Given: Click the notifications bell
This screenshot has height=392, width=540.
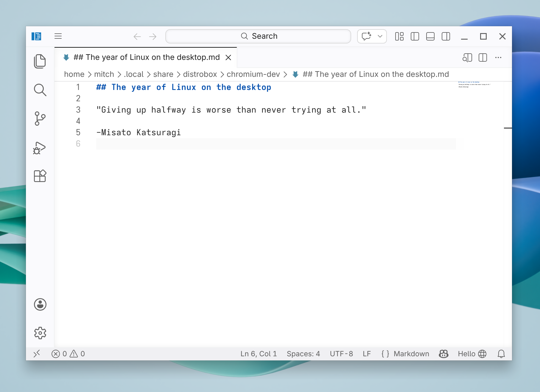Looking at the screenshot, I should point(501,354).
